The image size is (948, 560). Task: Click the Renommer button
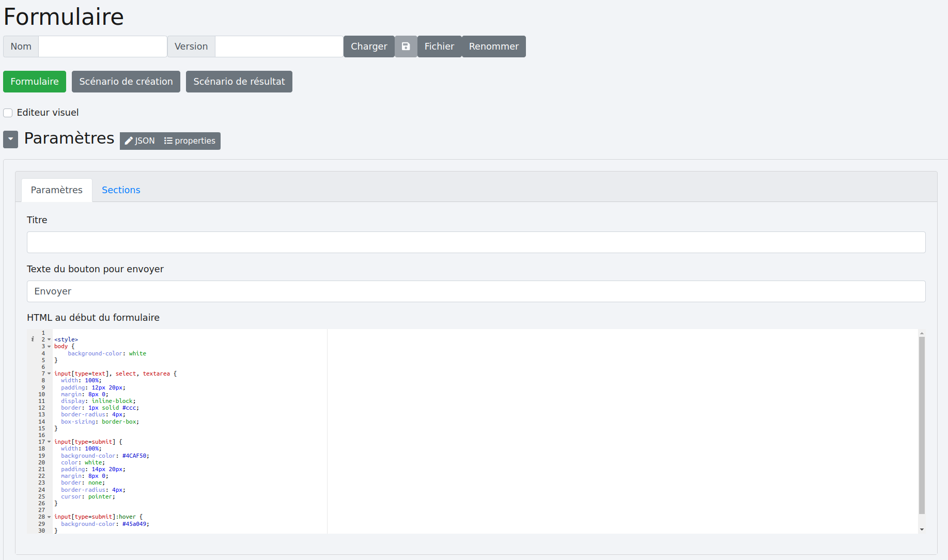493,46
